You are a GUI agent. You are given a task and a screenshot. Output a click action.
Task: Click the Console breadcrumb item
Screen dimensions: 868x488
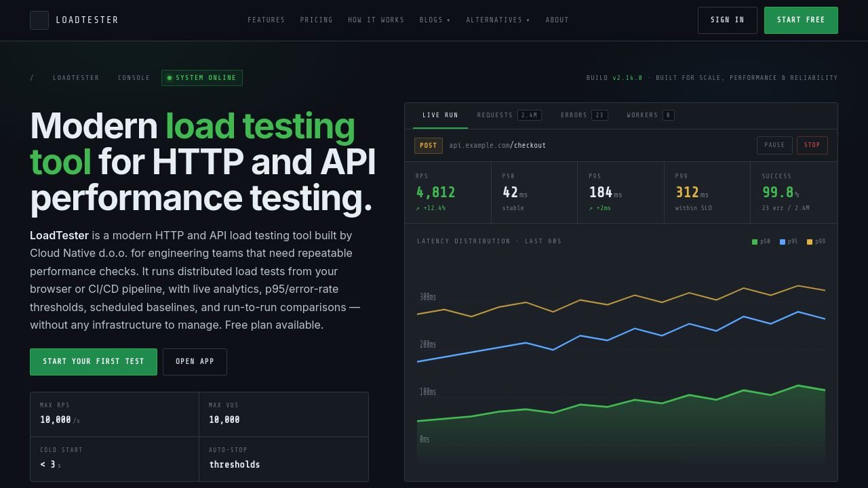(x=134, y=78)
